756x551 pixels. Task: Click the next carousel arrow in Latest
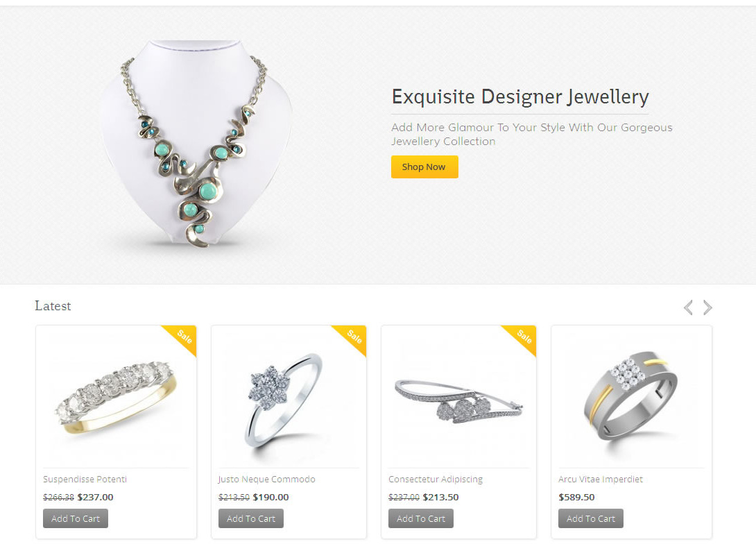pos(707,307)
